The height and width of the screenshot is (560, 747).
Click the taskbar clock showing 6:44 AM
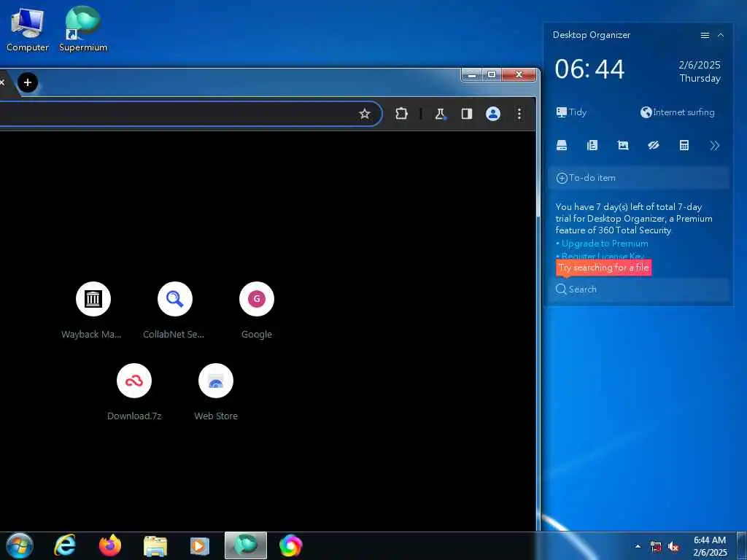click(x=710, y=546)
